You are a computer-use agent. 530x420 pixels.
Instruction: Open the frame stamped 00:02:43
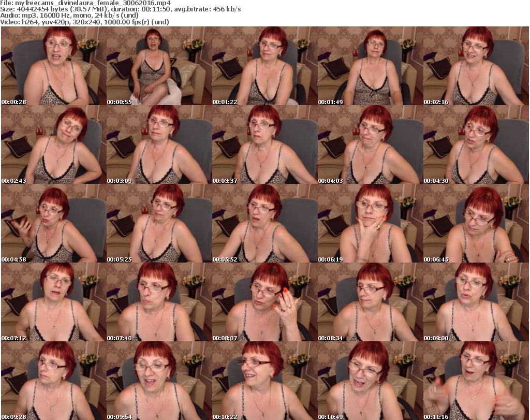tap(54, 144)
